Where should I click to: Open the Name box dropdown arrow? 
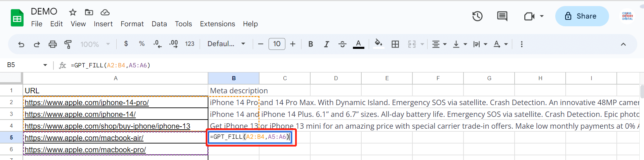point(45,65)
